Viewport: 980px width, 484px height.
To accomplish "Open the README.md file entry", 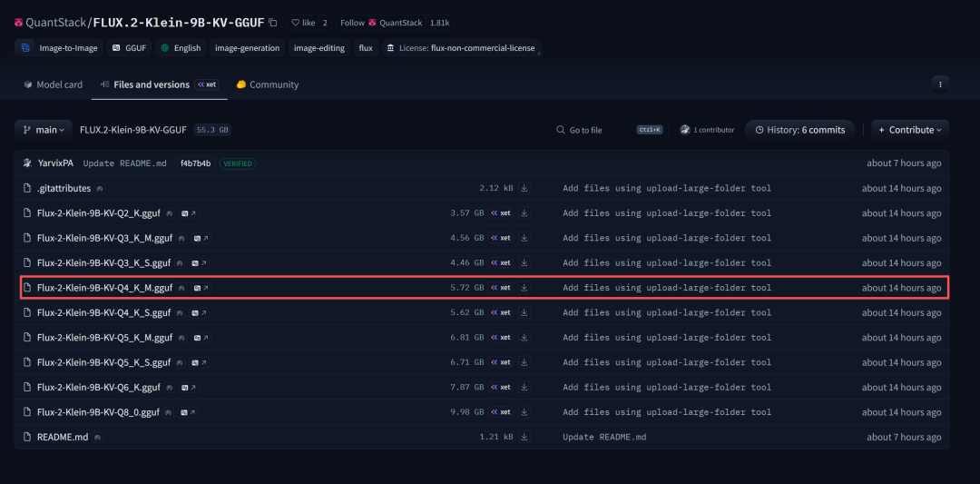I will coord(63,437).
